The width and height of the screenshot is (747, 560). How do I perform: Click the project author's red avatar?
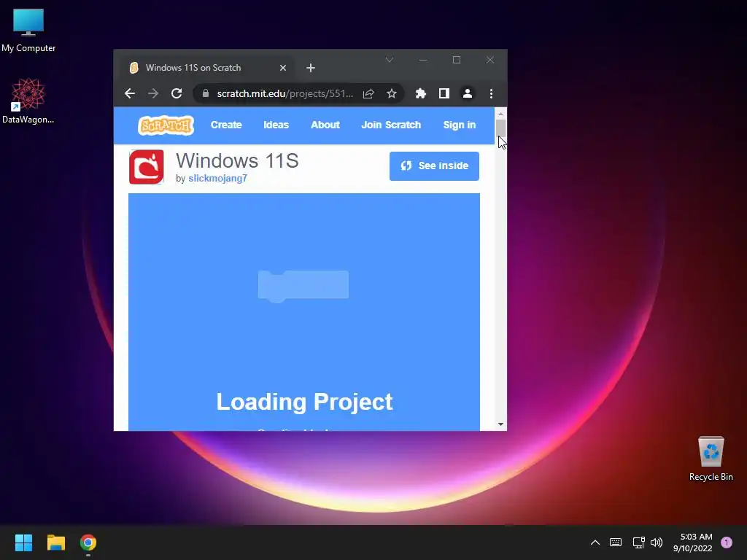pos(146,167)
